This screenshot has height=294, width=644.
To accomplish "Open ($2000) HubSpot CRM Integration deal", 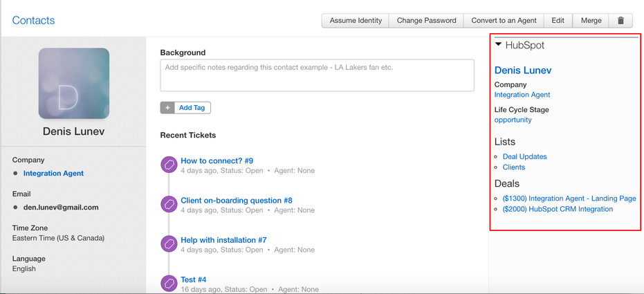I will coord(558,209).
